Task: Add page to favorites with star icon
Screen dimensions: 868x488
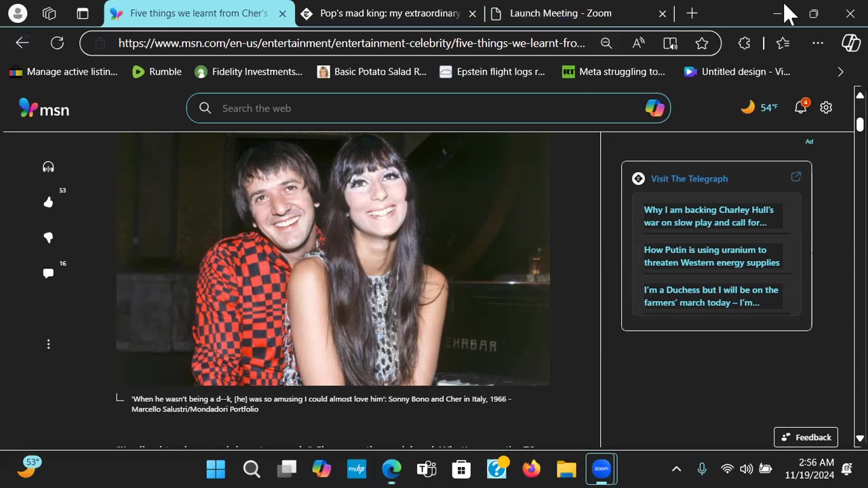Action: (702, 43)
